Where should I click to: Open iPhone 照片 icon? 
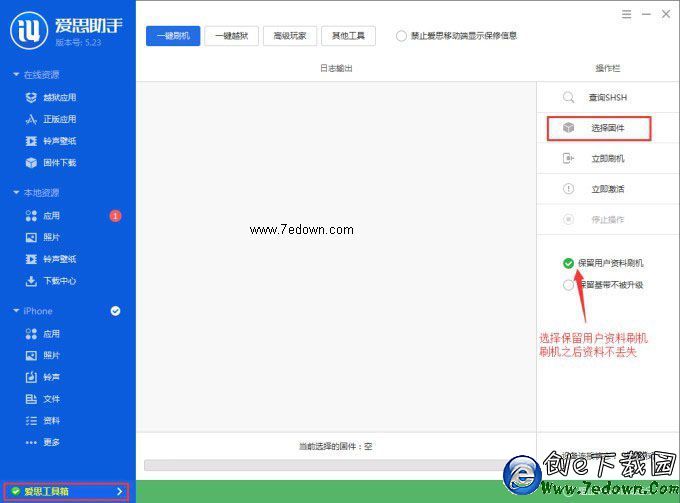click(x=31, y=355)
